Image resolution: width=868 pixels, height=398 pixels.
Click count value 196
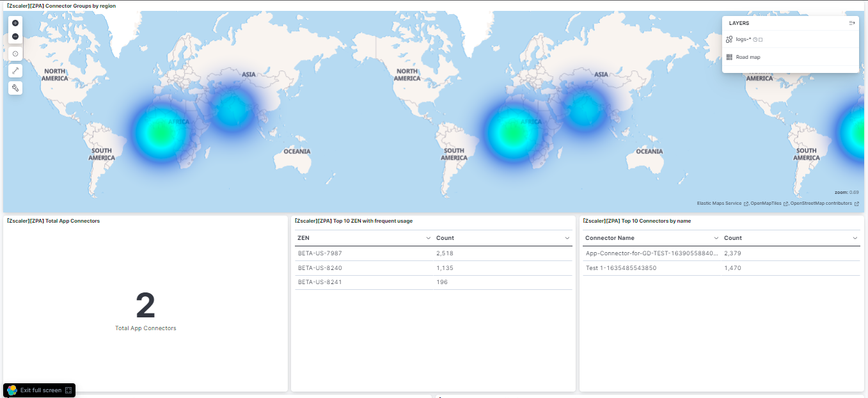(442, 282)
